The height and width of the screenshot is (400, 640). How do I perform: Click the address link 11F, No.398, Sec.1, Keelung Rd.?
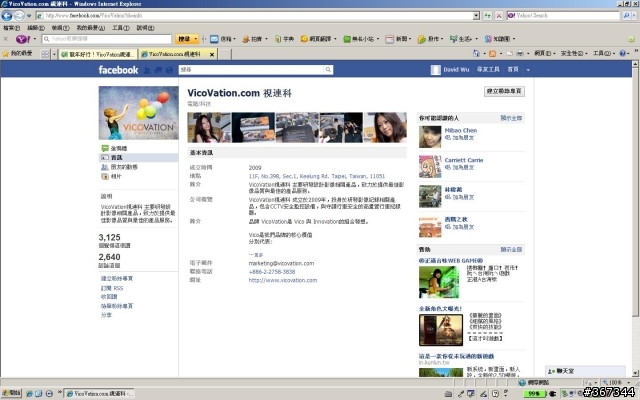point(316,176)
